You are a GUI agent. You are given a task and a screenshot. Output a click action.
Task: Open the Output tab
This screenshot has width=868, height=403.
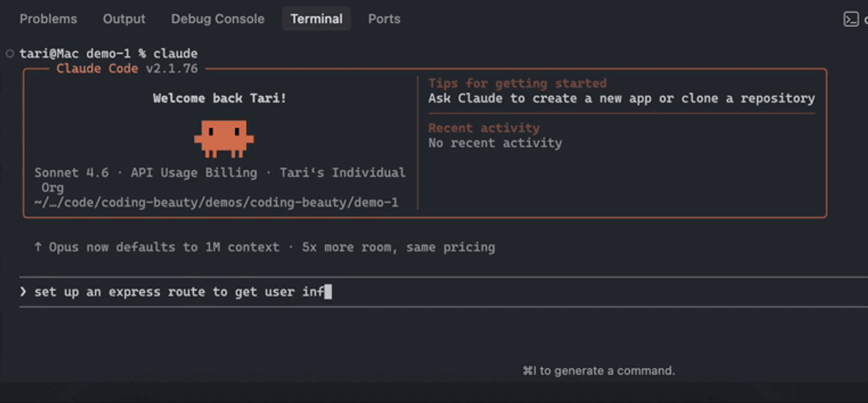pos(124,19)
